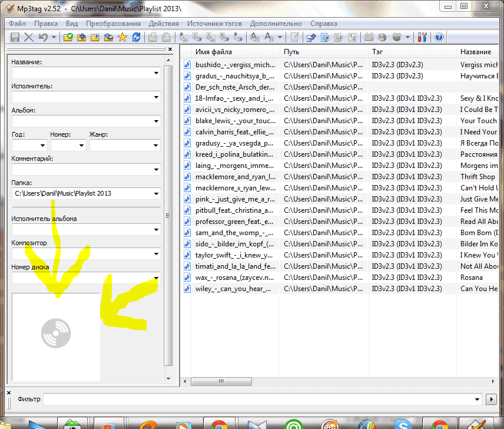
Task: Open the Правка menu
Action: (x=46, y=24)
